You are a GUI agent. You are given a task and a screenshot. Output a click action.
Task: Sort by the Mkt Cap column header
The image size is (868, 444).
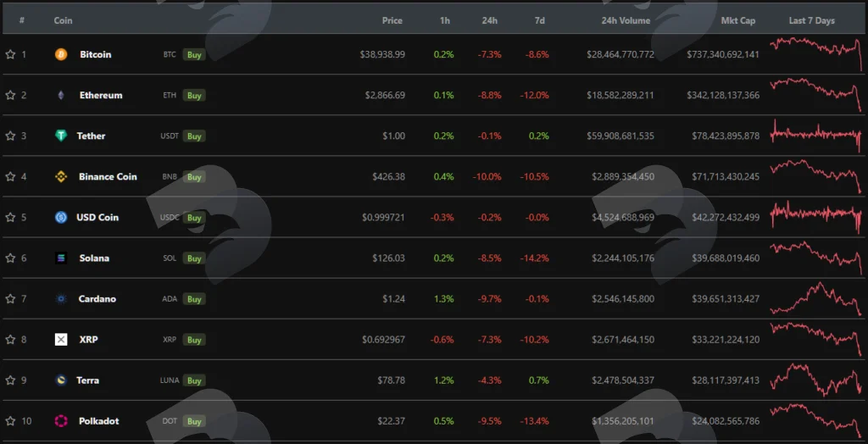pos(738,20)
